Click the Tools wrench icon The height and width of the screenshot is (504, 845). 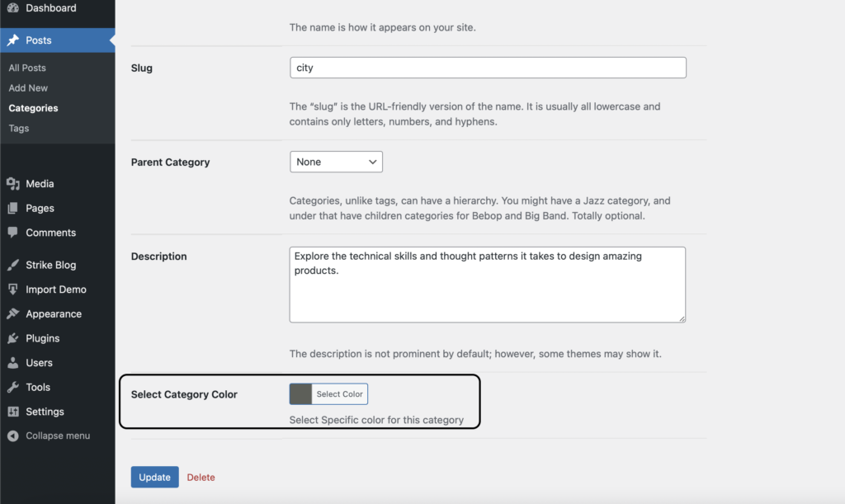pyautogui.click(x=12, y=387)
